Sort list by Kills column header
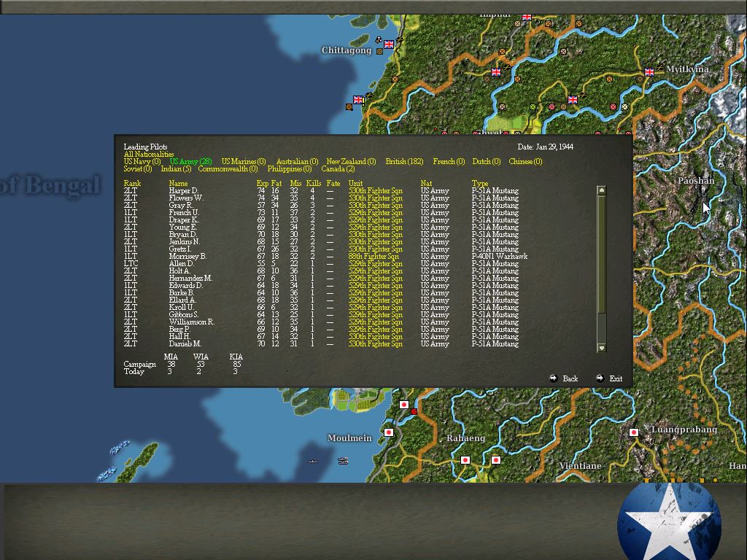The width and height of the screenshot is (747, 560). pyautogui.click(x=314, y=183)
